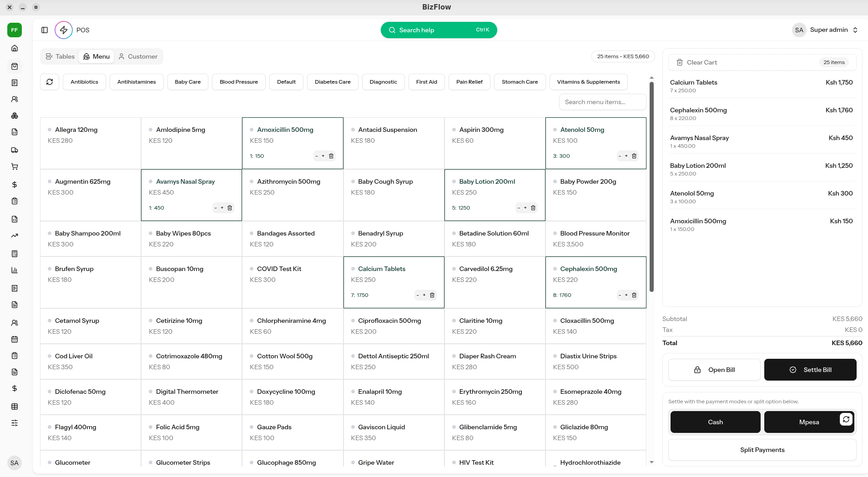Switch to the Tables tab
This screenshot has height=477, width=868.
click(x=60, y=56)
